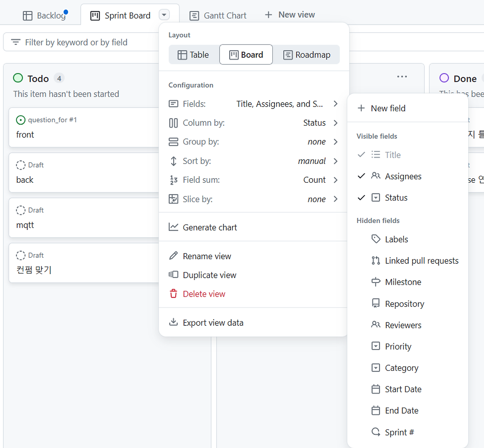Click the Group by rows icon

(x=174, y=142)
